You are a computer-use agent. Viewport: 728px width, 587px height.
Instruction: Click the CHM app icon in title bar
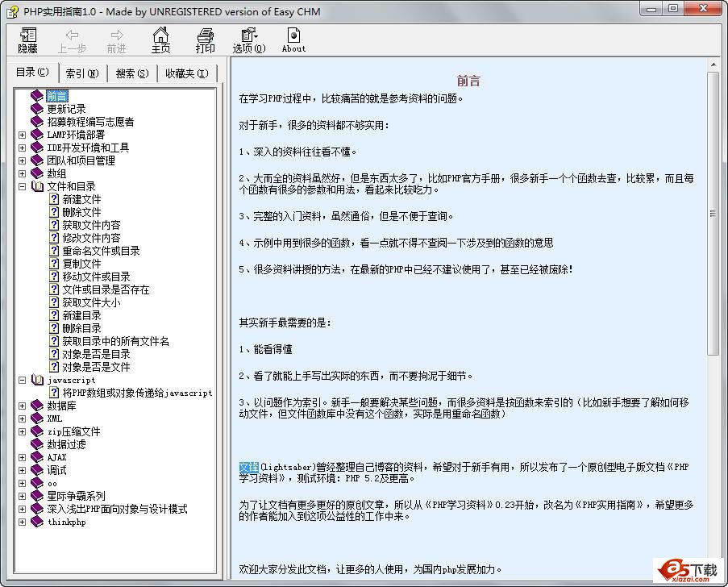tap(13, 11)
